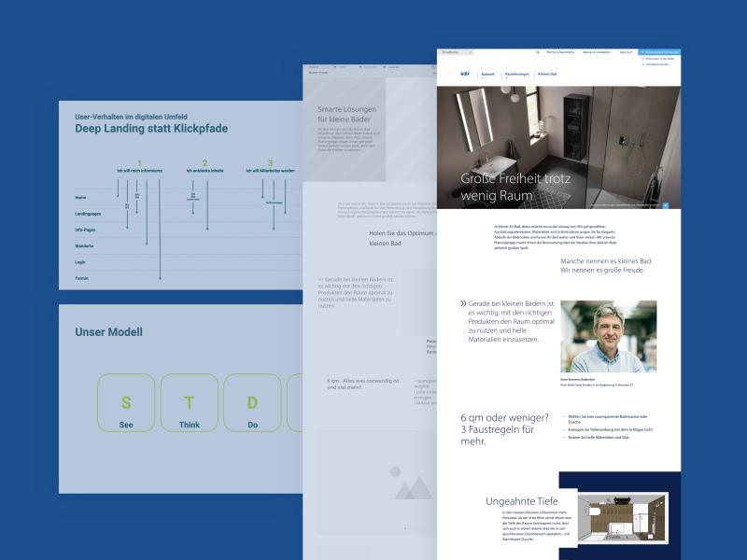This screenshot has height=560, width=747.
Task: Open the Produkte dropdown in top bar
Action: click(x=458, y=53)
